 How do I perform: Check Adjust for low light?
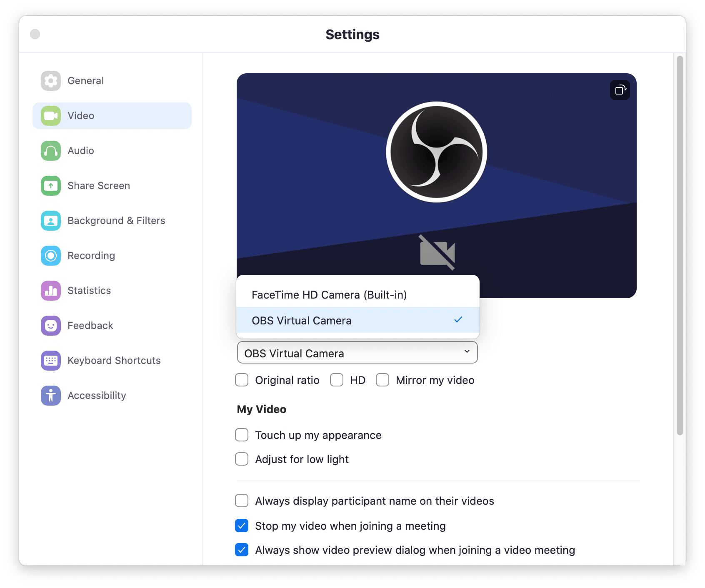pyautogui.click(x=242, y=459)
